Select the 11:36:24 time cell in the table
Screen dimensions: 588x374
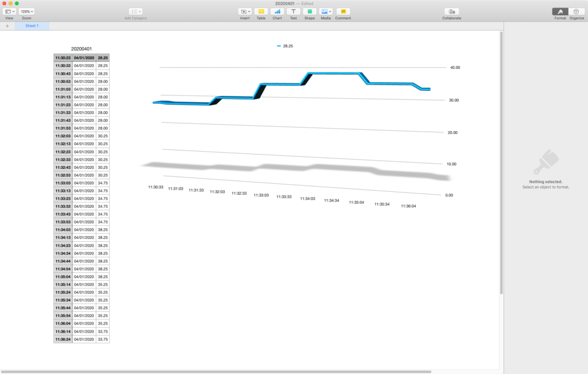63,340
